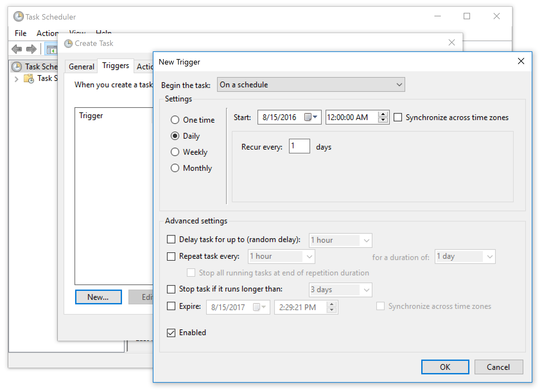
Task: Click Recur every days input field
Action: pyautogui.click(x=299, y=146)
